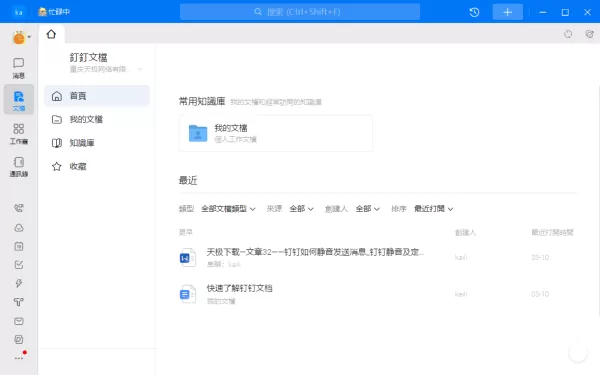Click the 03-10 time of 快速了解钉钉文档 row

[x=540, y=294]
